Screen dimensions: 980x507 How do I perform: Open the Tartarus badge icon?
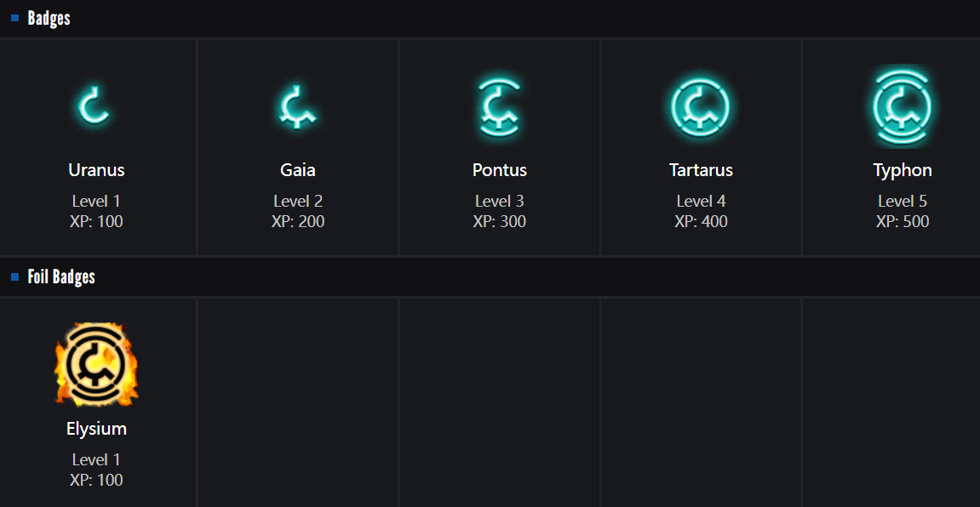click(701, 108)
